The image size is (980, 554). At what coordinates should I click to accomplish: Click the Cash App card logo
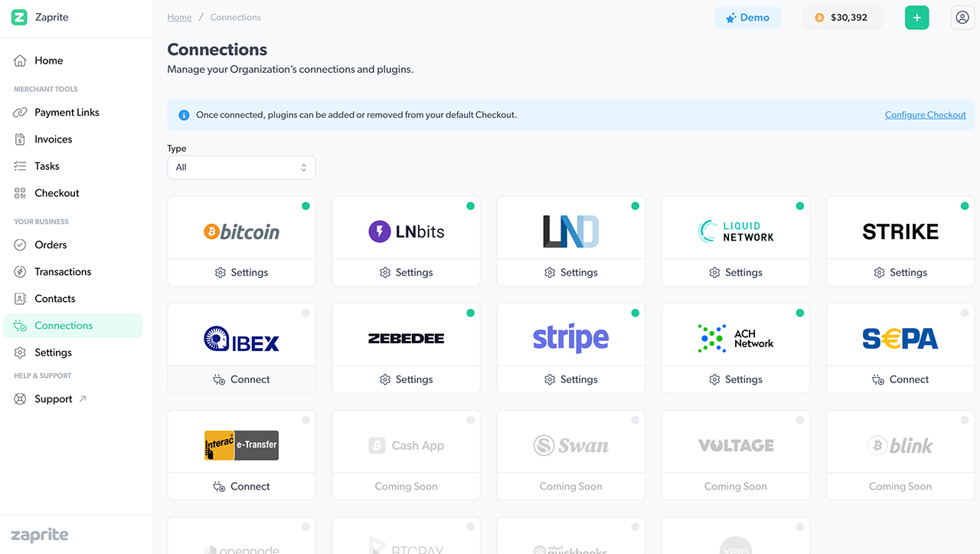coord(406,445)
